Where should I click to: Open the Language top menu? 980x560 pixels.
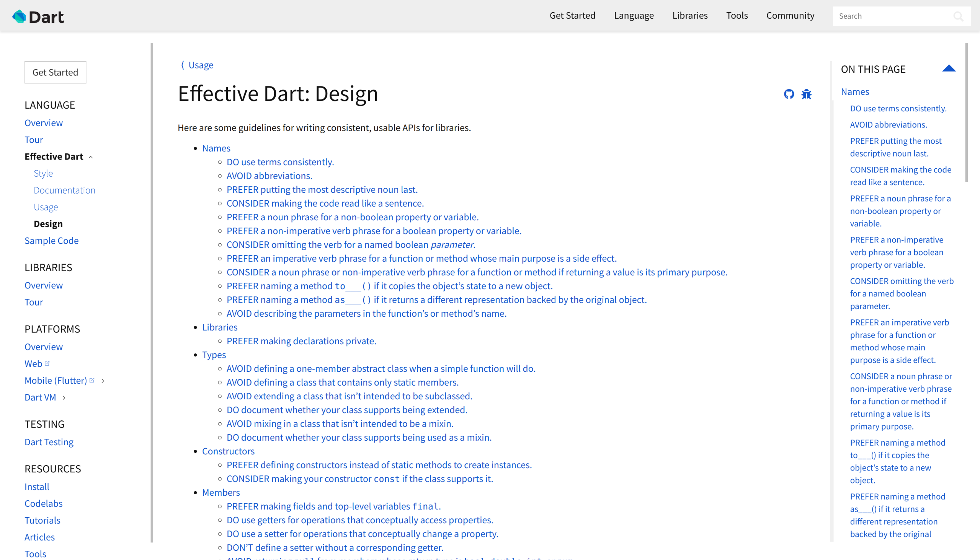coord(634,15)
